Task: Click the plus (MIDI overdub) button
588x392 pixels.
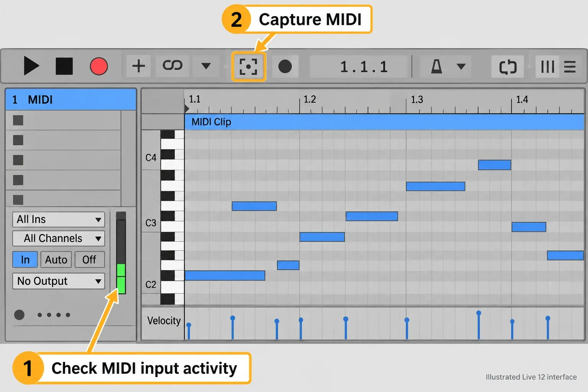Action: point(139,66)
